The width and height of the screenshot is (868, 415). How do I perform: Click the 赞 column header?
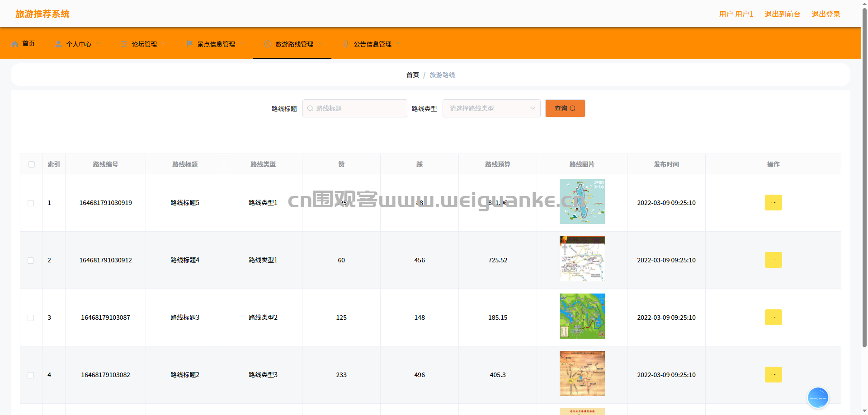pos(341,164)
